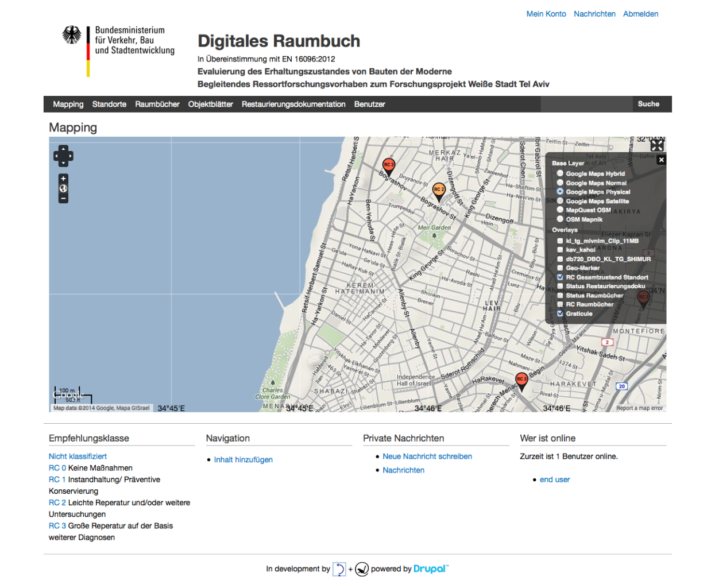Disable the Graticule overlay

[x=560, y=314]
